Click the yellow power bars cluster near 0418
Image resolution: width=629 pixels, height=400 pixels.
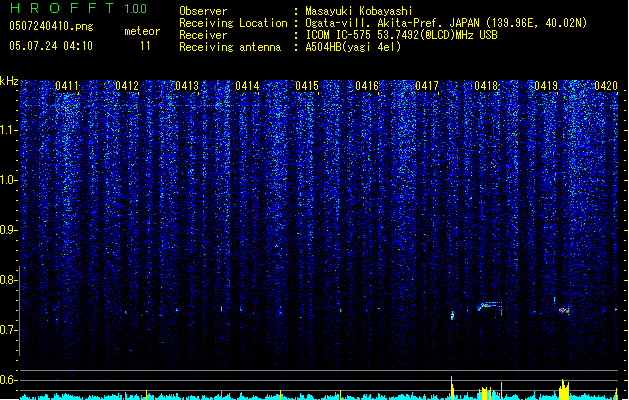[x=487, y=393]
